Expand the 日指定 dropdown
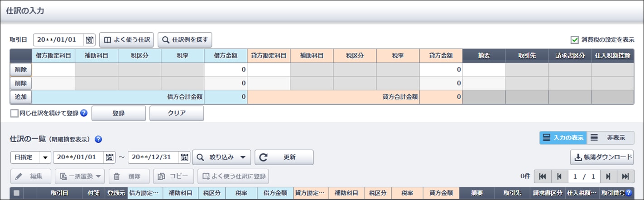Viewport: 644px width, 200px height. [x=45, y=157]
